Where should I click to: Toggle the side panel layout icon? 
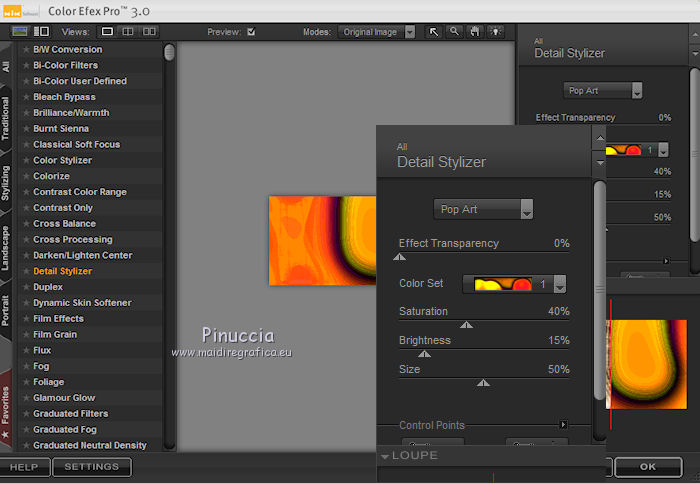pyautogui.click(x=42, y=32)
